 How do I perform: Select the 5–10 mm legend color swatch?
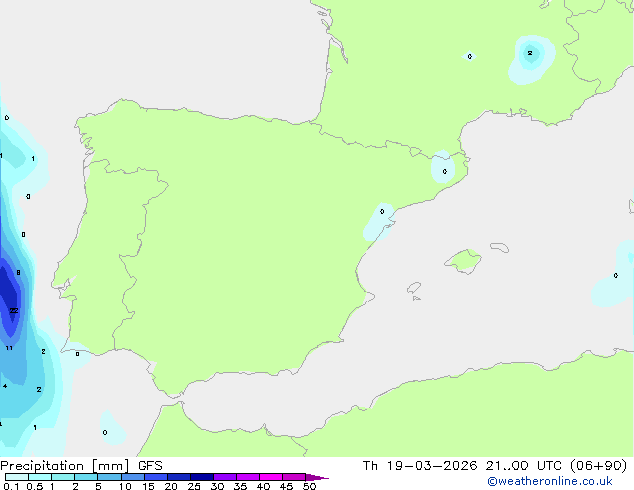click(x=110, y=477)
